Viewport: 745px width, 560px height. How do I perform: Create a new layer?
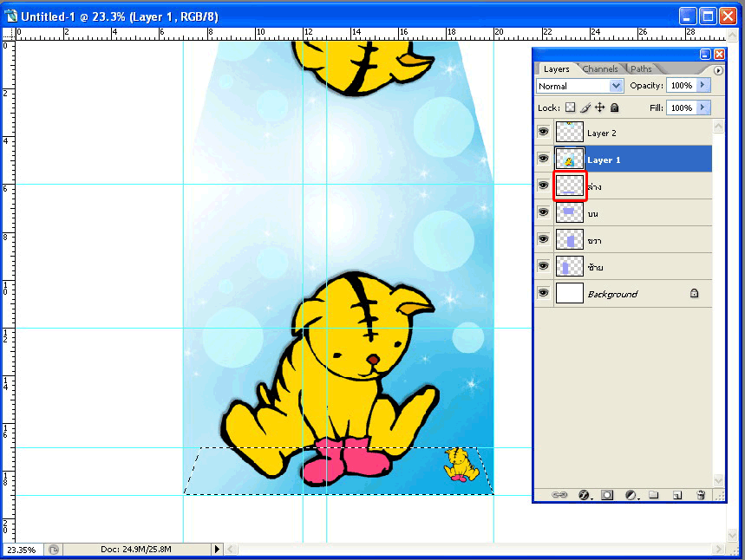tap(677, 495)
